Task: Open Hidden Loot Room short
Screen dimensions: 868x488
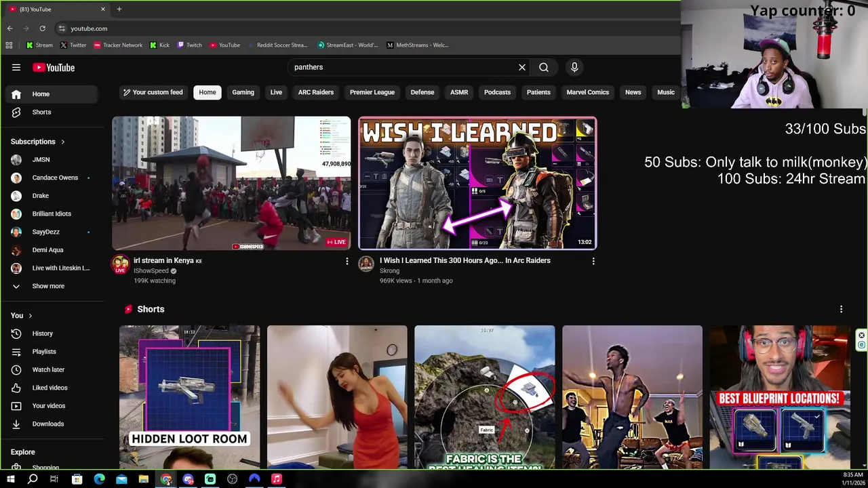Action: pos(189,397)
